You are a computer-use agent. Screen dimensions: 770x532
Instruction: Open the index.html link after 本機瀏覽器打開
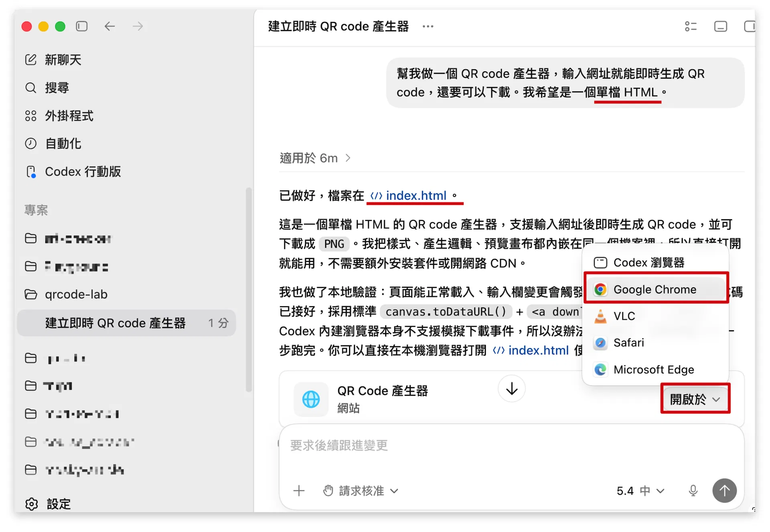pyautogui.click(x=531, y=350)
